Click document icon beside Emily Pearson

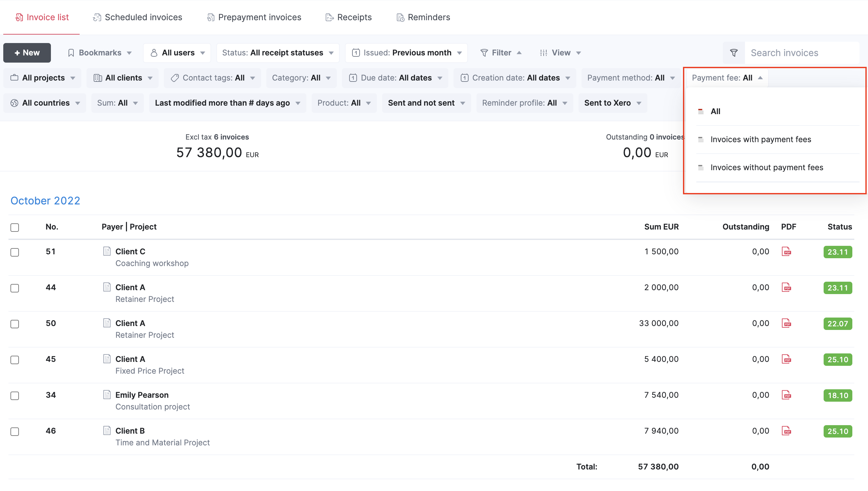tap(107, 394)
